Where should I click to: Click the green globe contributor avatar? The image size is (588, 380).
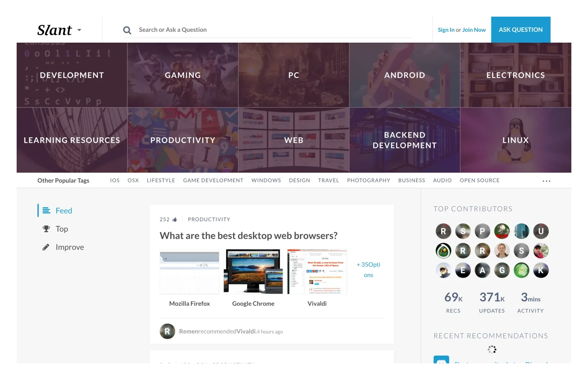(521, 270)
